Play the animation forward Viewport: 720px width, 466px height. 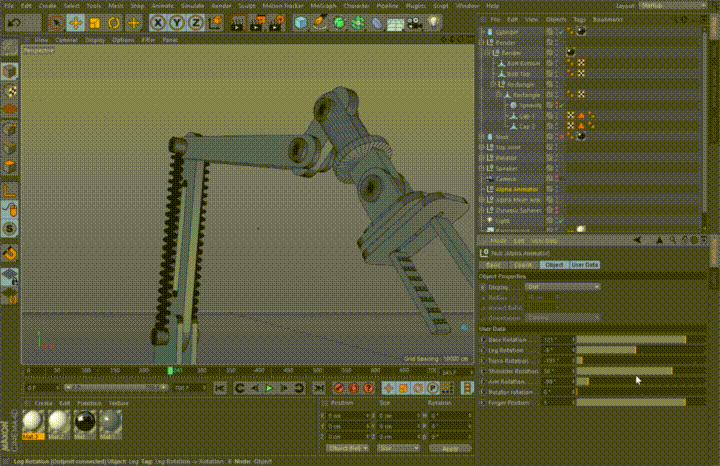click(270, 388)
